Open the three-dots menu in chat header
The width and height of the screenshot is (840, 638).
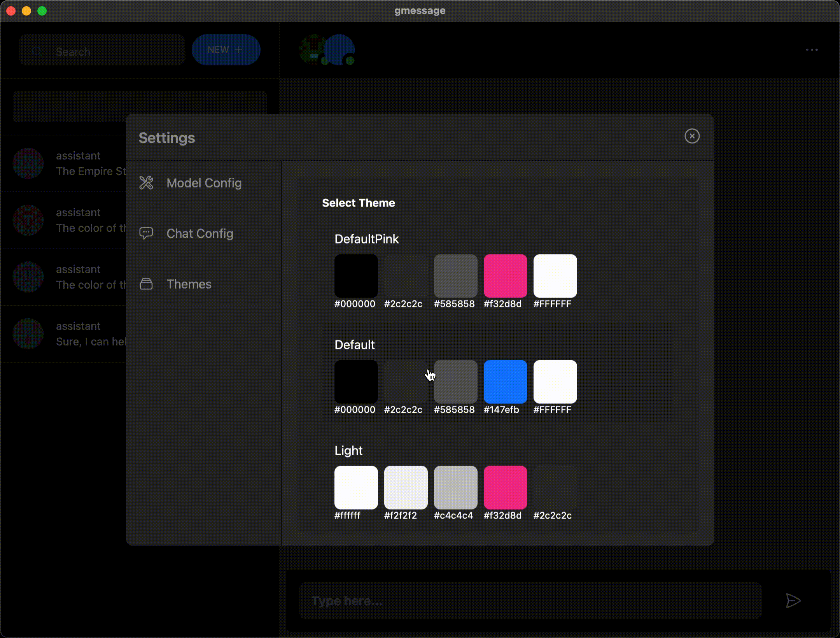812,50
